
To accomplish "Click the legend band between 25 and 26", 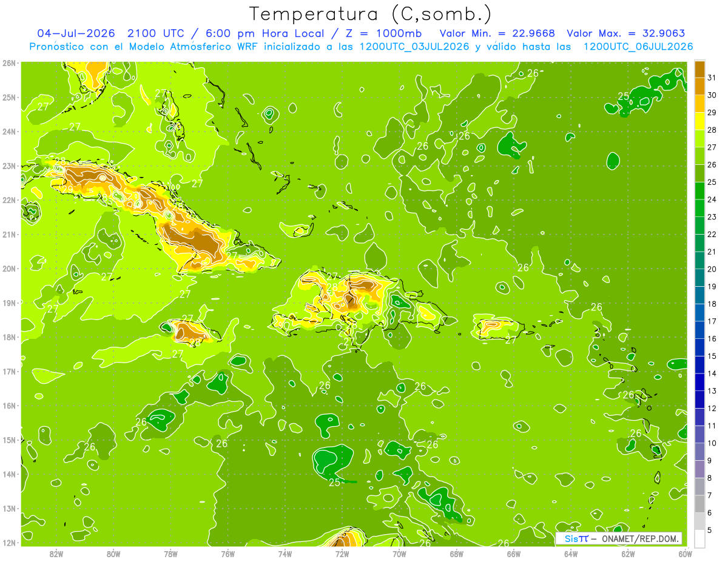I will pos(699,173).
